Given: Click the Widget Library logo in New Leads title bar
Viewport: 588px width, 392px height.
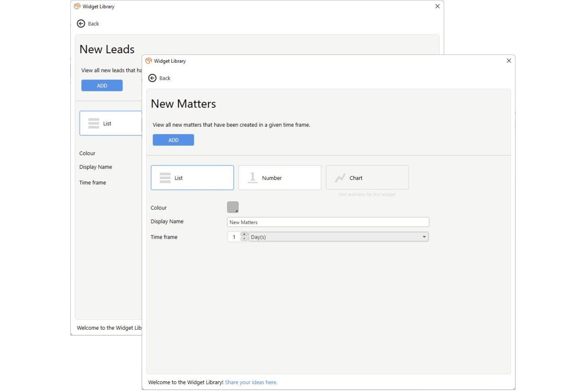Looking at the screenshot, I should 77,6.
